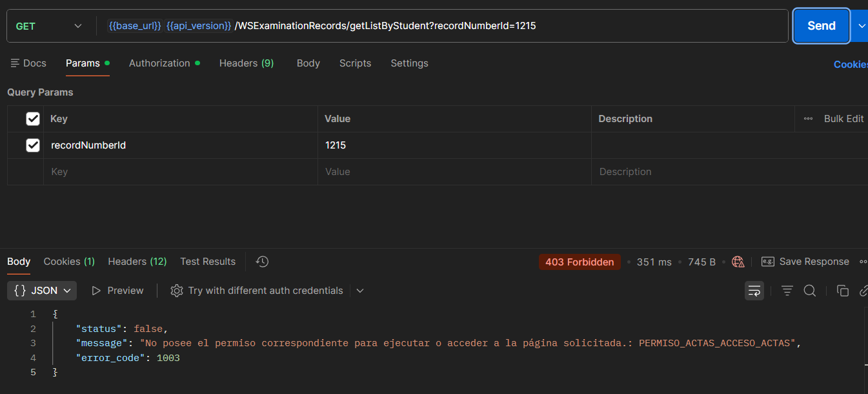Expand the Send button arrow dropdown

point(861,26)
